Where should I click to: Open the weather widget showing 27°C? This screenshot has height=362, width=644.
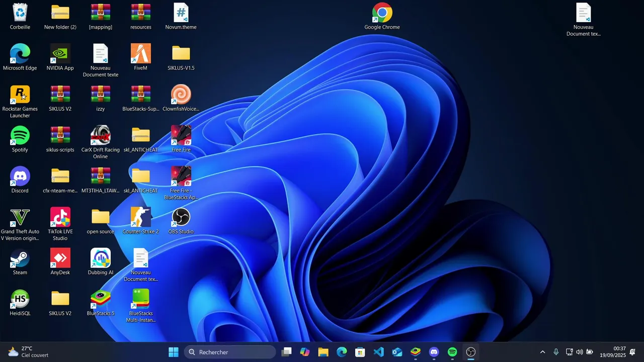point(29,352)
